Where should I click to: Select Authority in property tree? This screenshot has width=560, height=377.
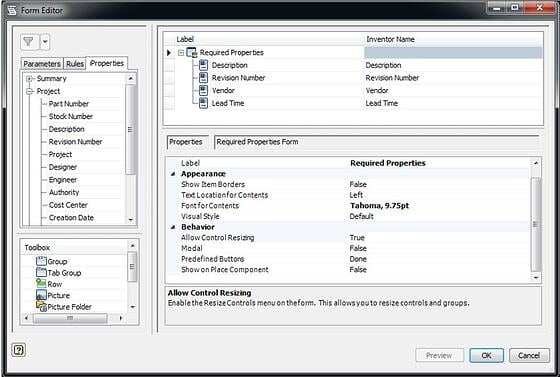click(x=64, y=192)
